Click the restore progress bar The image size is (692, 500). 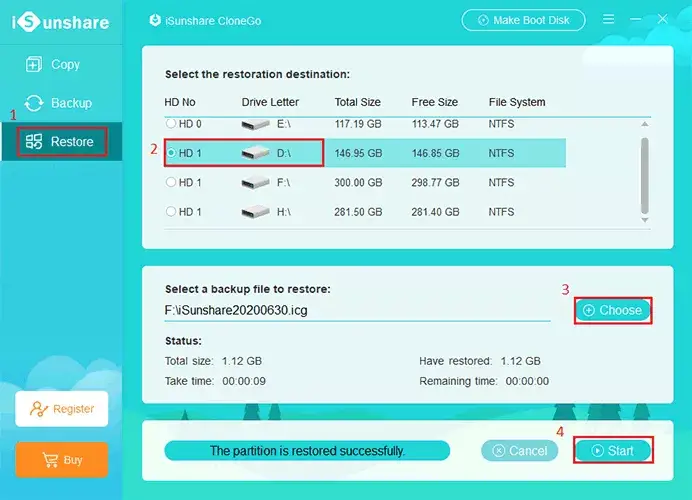click(307, 451)
